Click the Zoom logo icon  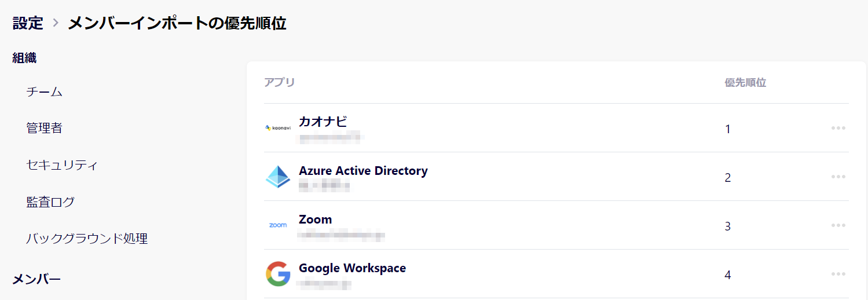pyautogui.click(x=278, y=225)
